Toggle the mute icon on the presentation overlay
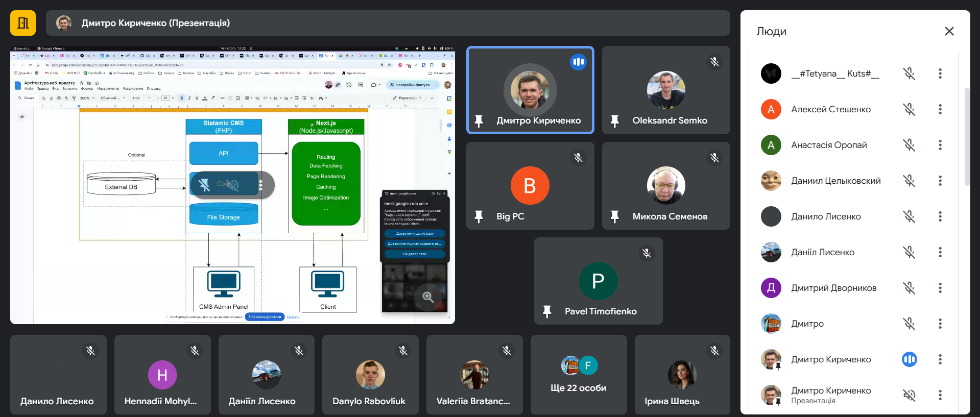This screenshot has height=417, width=980. [x=233, y=185]
